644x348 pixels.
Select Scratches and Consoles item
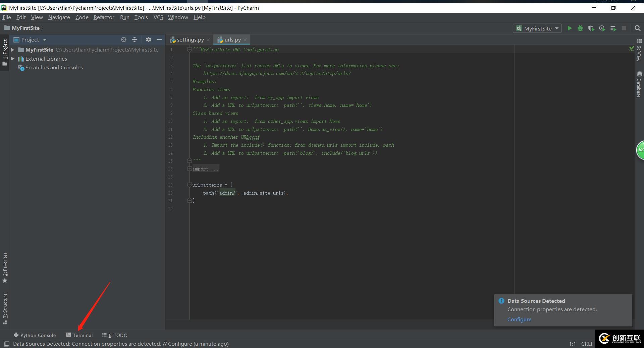(54, 68)
